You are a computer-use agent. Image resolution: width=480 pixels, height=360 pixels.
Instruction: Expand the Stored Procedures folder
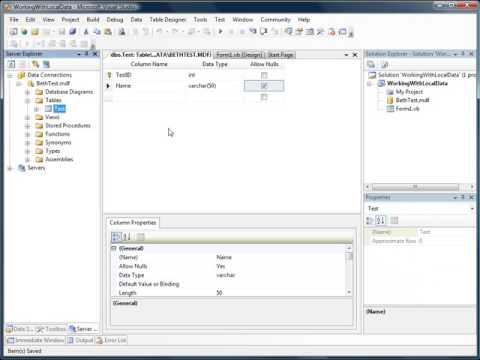pos(28,126)
